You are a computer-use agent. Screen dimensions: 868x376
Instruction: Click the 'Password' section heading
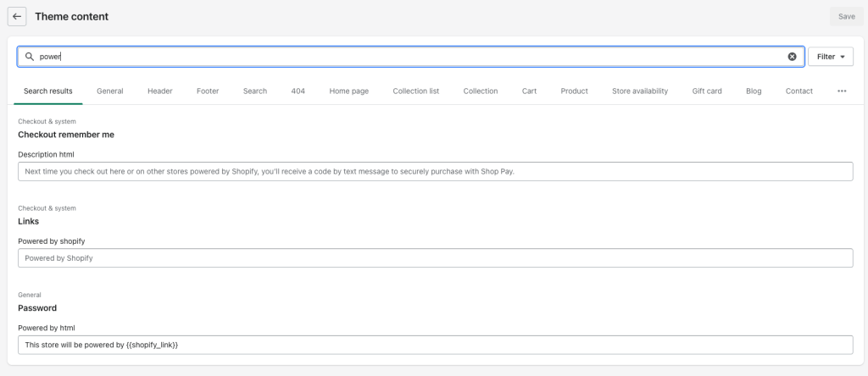pos(37,308)
